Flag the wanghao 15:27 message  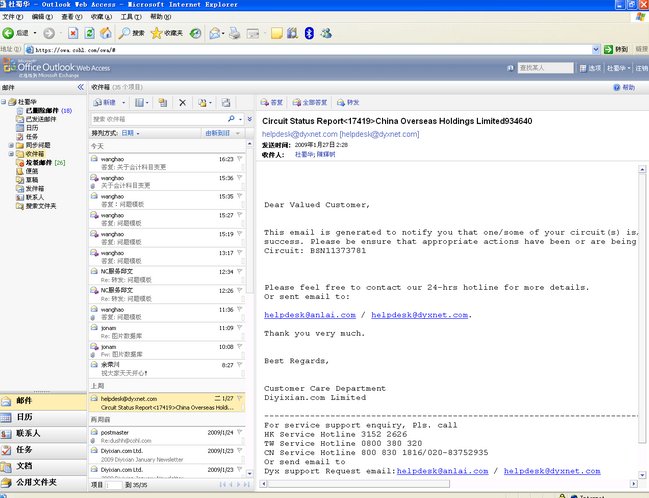pyautogui.click(x=240, y=215)
